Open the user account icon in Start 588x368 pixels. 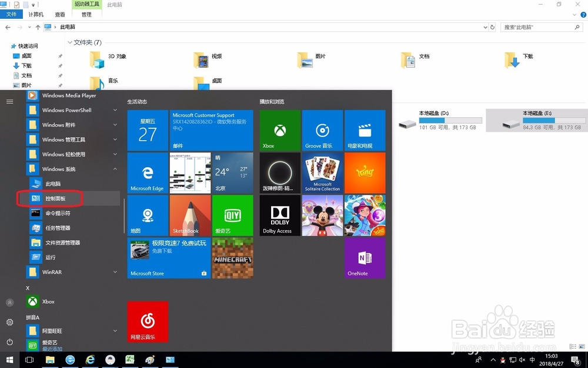click(x=10, y=302)
